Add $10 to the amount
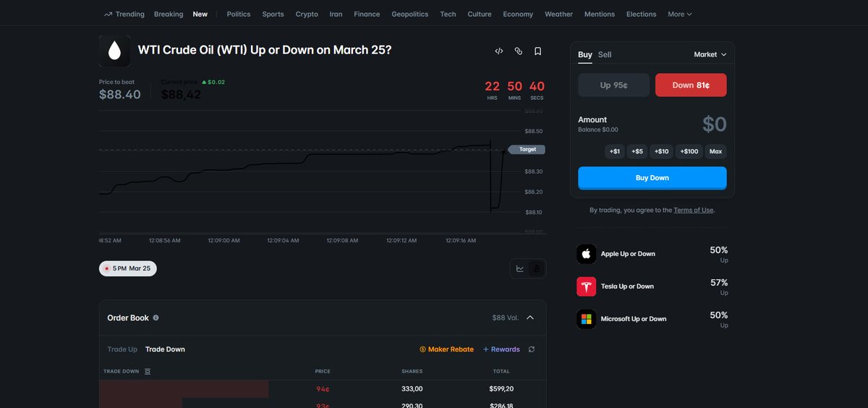 [661, 151]
